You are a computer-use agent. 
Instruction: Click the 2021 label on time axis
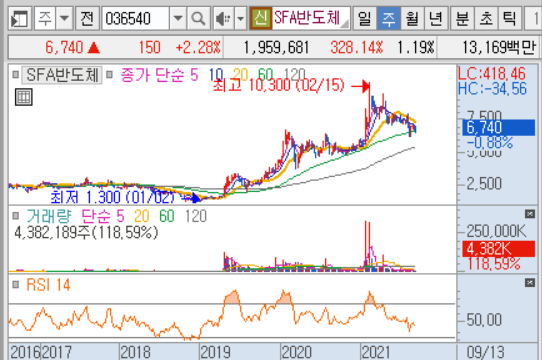click(x=376, y=352)
